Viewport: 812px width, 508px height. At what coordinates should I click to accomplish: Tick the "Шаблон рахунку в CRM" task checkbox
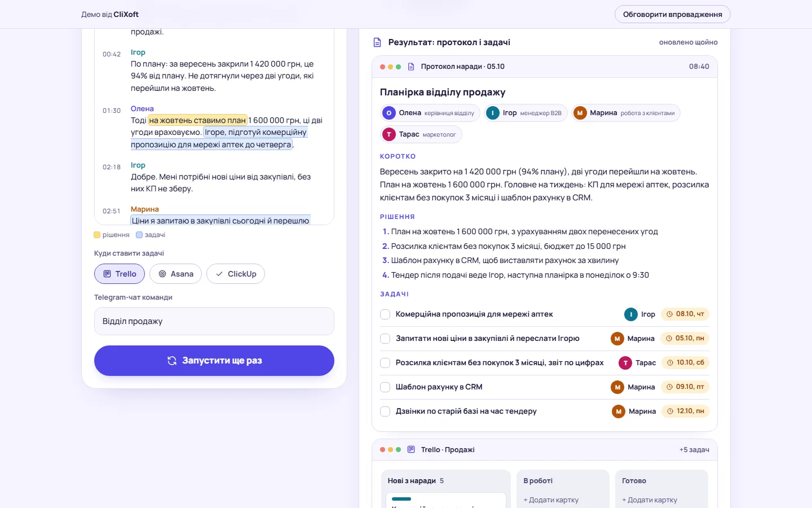click(385, 387)
